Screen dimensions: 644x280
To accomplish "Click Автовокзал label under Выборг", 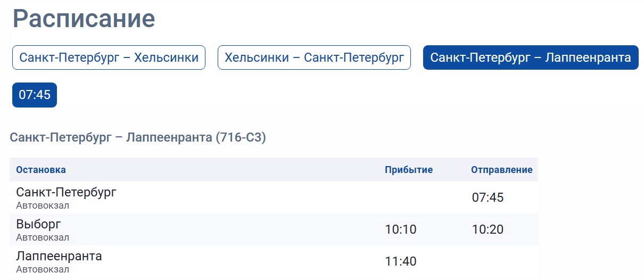I will tap(43, 237).
